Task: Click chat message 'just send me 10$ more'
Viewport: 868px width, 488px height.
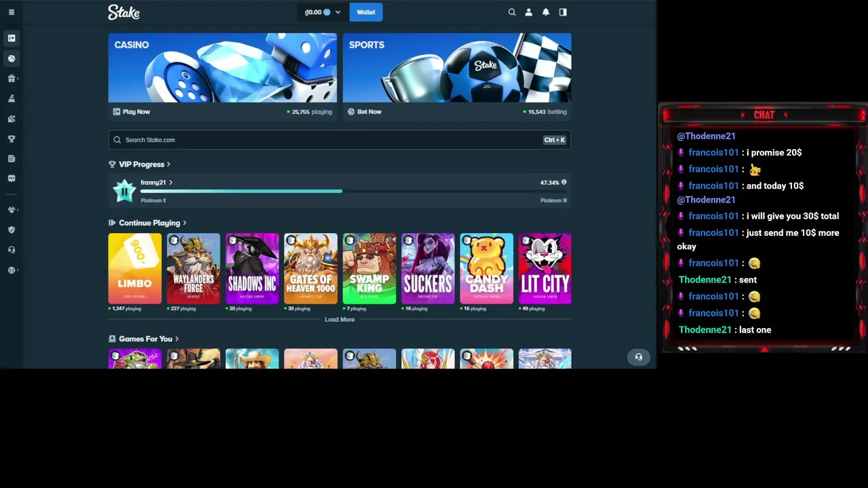Action: 758,239
